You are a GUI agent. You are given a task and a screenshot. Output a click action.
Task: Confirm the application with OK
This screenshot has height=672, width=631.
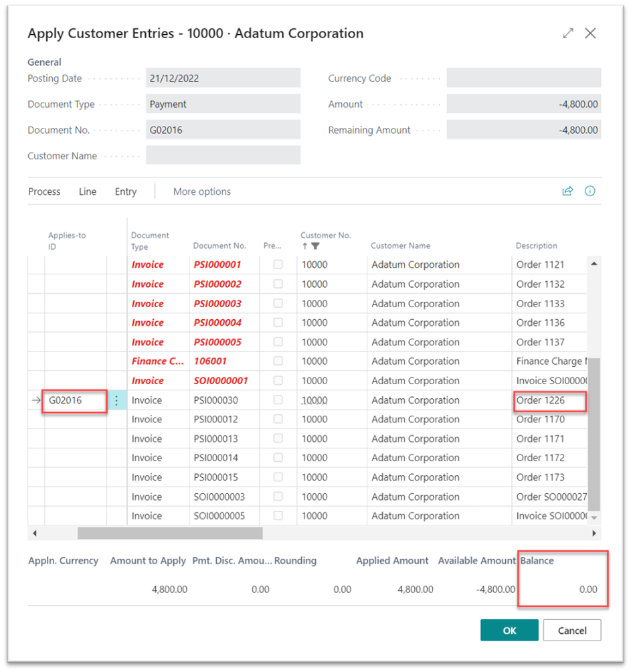click(x=509, y=630)
